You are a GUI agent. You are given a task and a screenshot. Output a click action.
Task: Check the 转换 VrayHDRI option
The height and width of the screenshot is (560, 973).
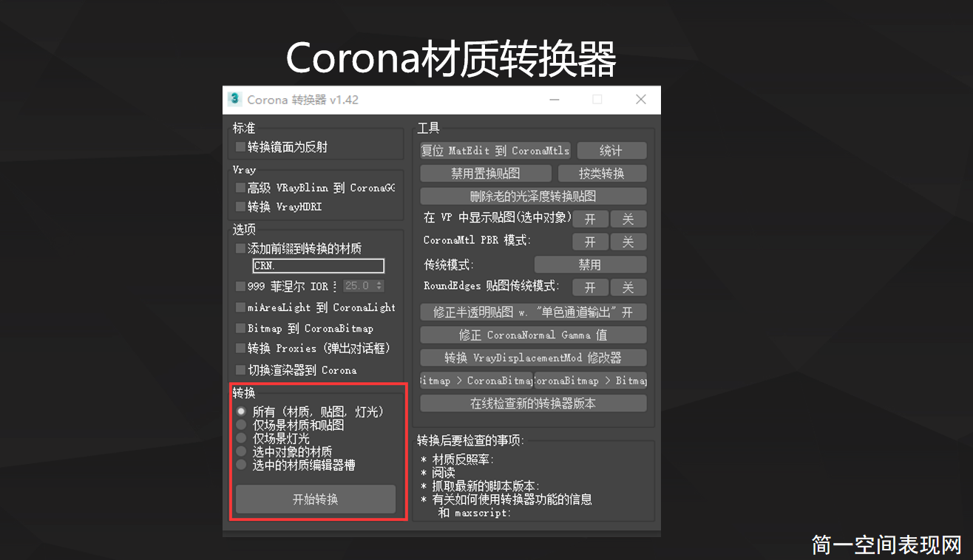[x=240, y=207]
